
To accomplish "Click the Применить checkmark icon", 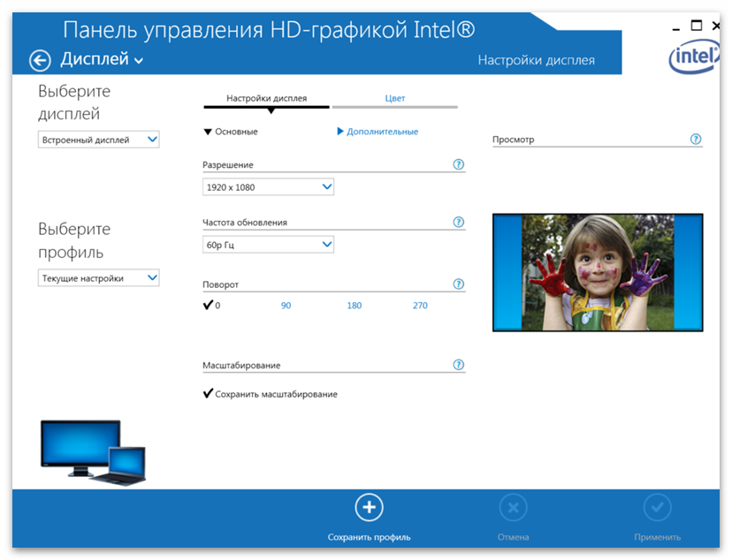I will [x=657, y=508].
